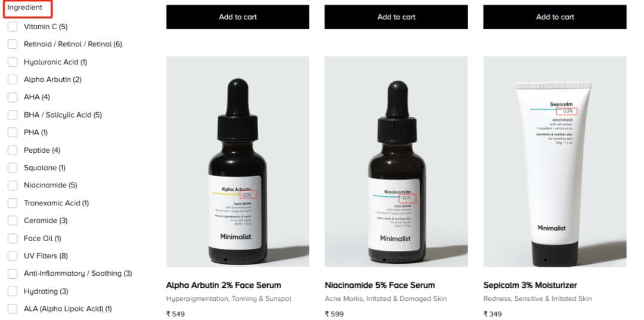Check the Vitamin C ingredient filter

click(13, 27)
